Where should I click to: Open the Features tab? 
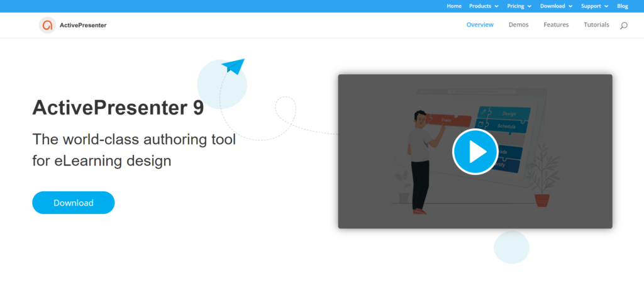click(556, 25)
